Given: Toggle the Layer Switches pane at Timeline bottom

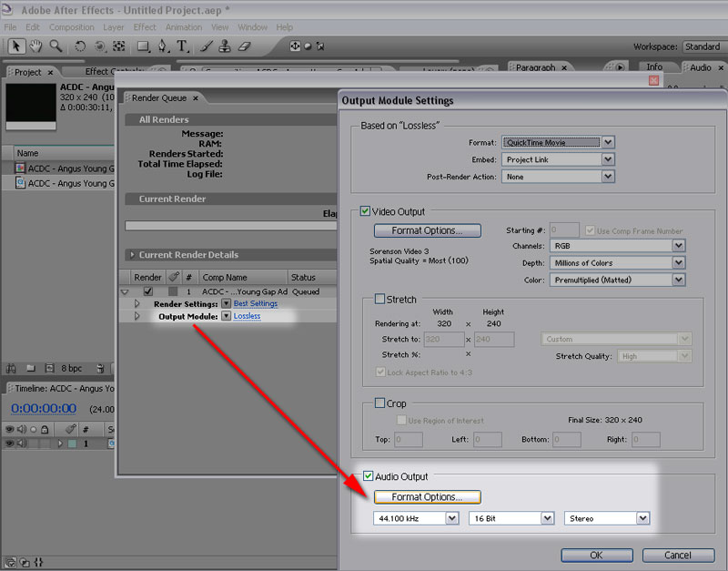Looking at the screenshot, I should (x=10, y=562).
